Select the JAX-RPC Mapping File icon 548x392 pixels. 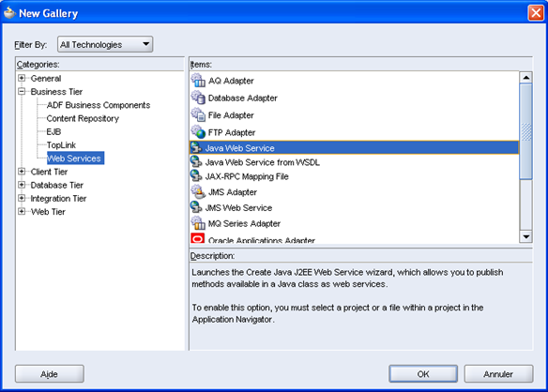click(196, 175)
